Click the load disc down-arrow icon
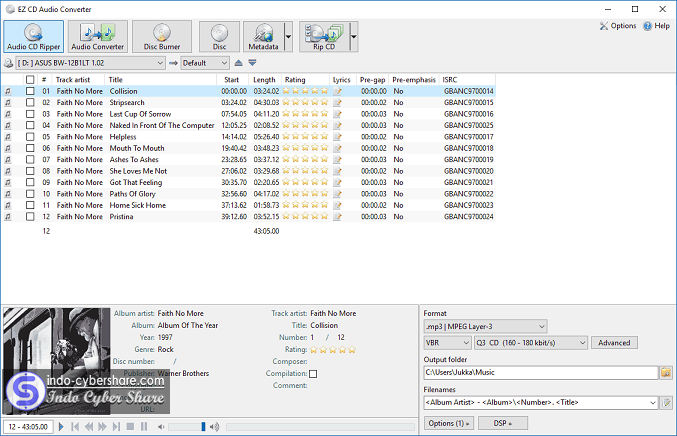 (x=253, y=63)
